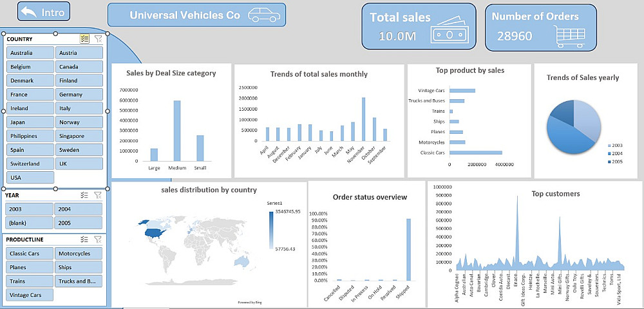Select Canada in the Country slicer

click(x=79, y=67)
